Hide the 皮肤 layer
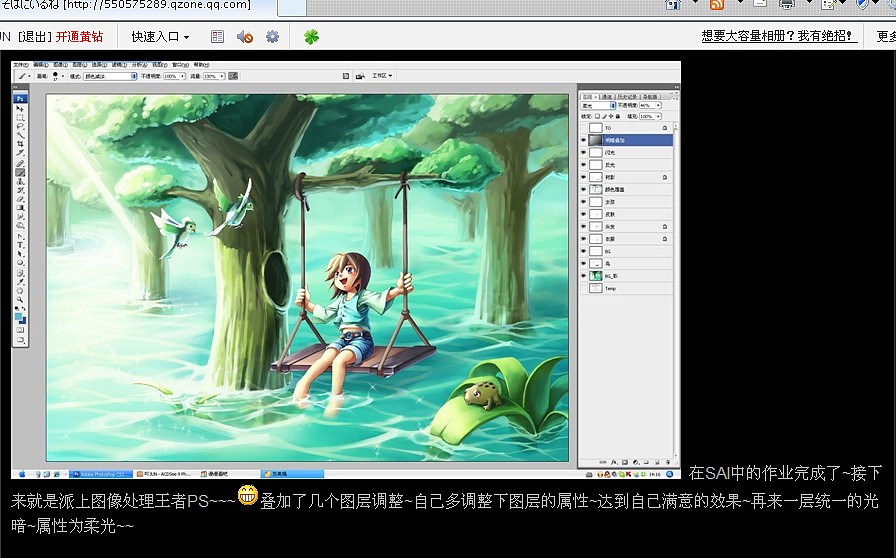The image size is (896, 558). (x=583, y=214)
